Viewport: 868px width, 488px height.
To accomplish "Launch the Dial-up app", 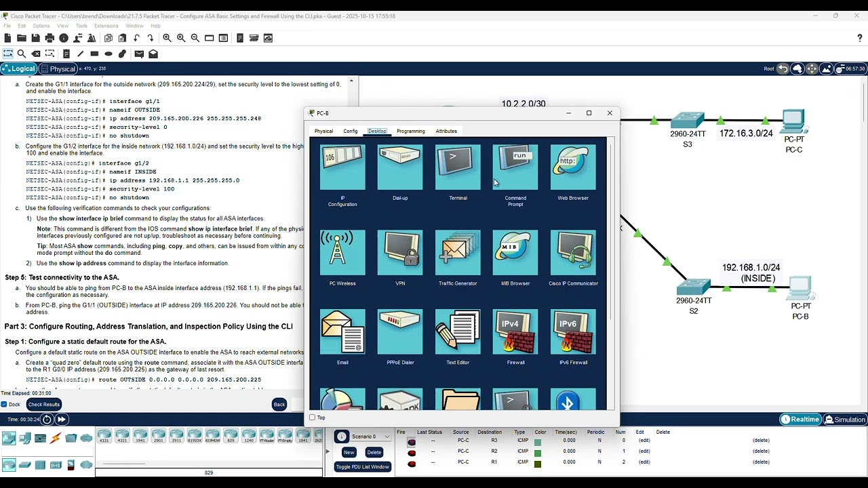I will 400,167.
